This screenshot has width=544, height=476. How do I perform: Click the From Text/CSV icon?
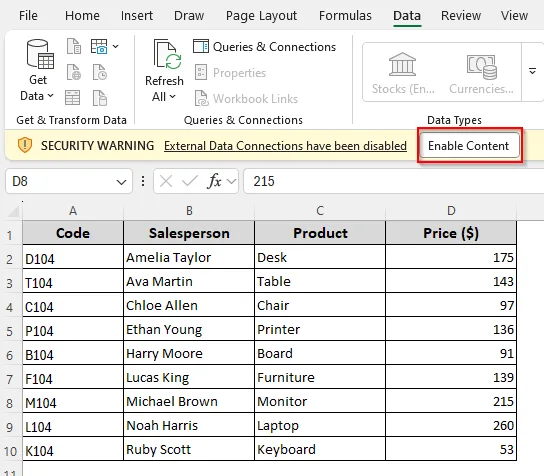coord(74,46)
